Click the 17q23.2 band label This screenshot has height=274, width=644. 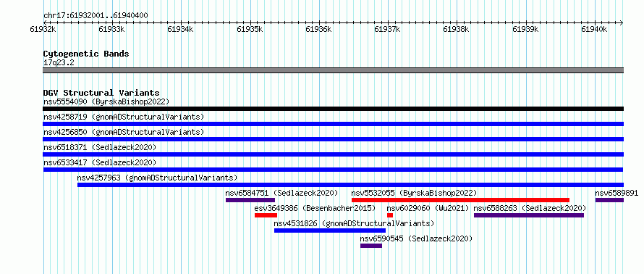[x=59, y=63]
